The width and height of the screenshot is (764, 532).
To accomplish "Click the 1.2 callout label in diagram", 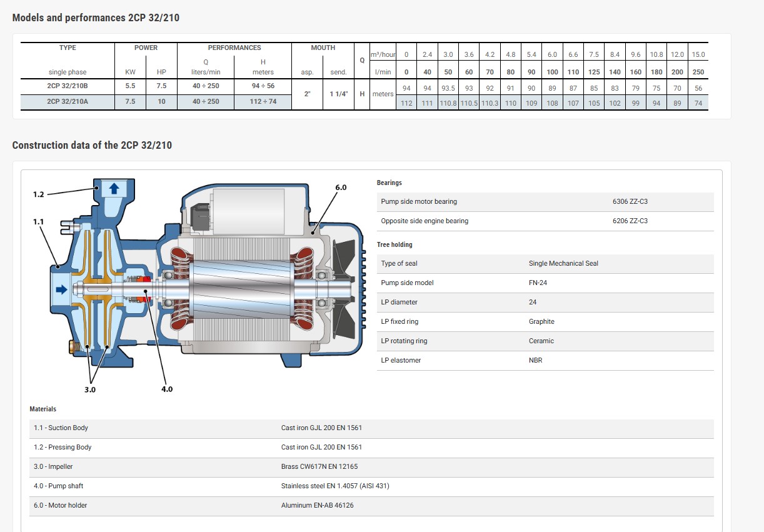I will pyautogui.click(x=39, y=195).
